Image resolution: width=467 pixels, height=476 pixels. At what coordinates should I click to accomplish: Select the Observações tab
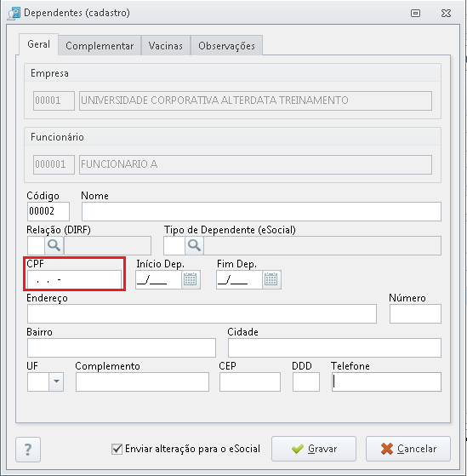click(226, 45)
